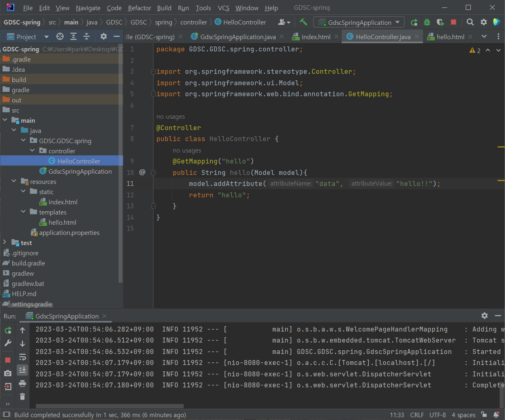The width and height of the screenshot is (505, 420).
Task: Hide the Project tool window
Action: click(117, 36)
